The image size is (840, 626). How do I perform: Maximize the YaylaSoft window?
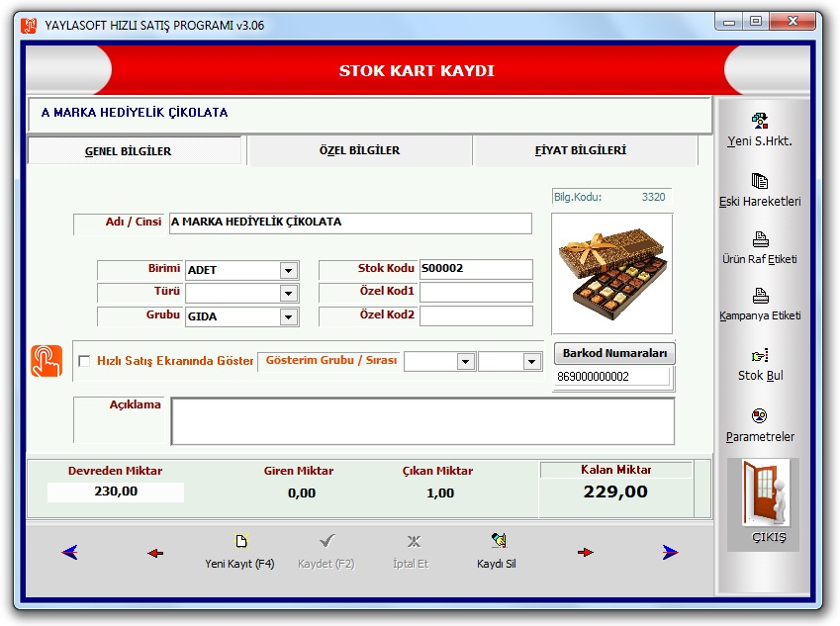point(756,22)
